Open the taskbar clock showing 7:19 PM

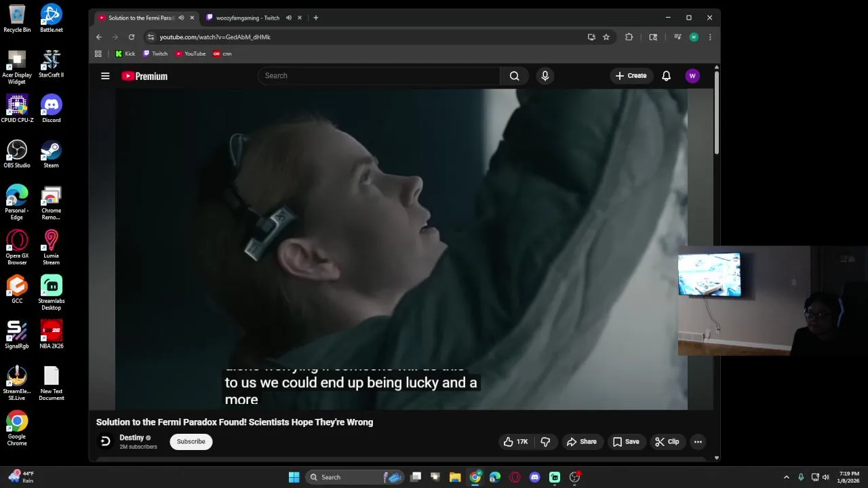point(849,477)
